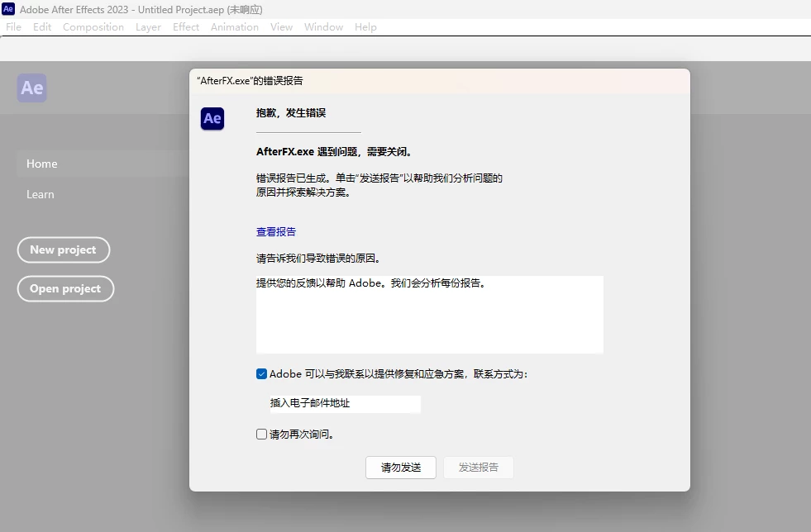The width and height of the screenshot is (811, 532).
Task: Focus the feedback text area
Action: pos(430,315)
